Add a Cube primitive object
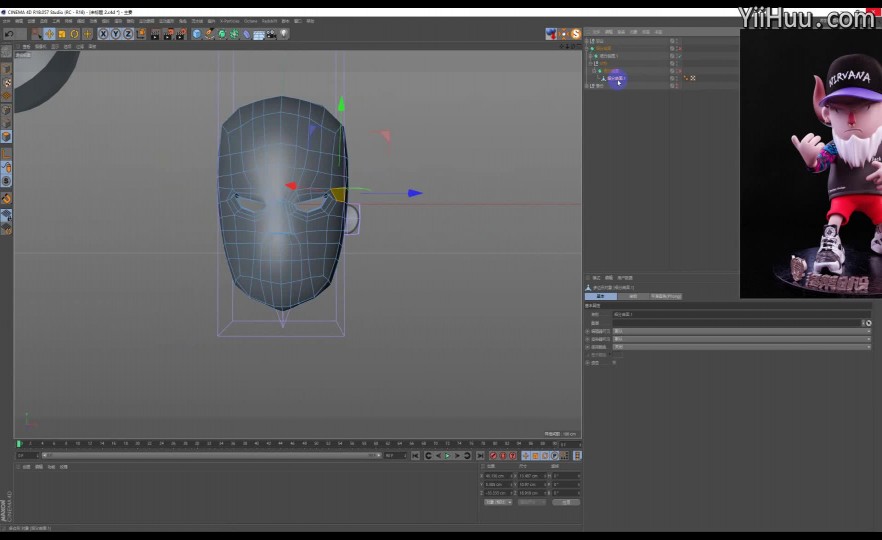 coord(197,34)
